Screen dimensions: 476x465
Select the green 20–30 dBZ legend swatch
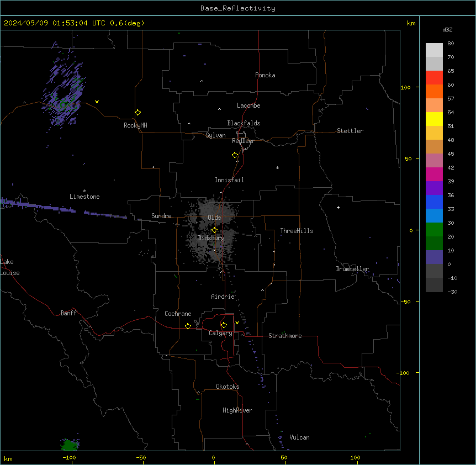[434, 230]
